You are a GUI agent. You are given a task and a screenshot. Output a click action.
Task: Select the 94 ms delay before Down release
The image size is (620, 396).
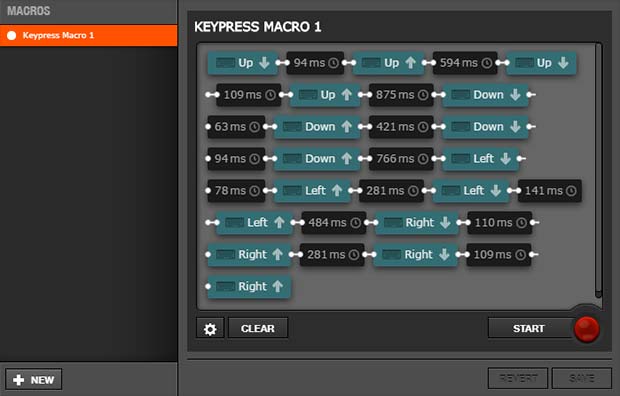pyautogui.click(x=236, y=159)
